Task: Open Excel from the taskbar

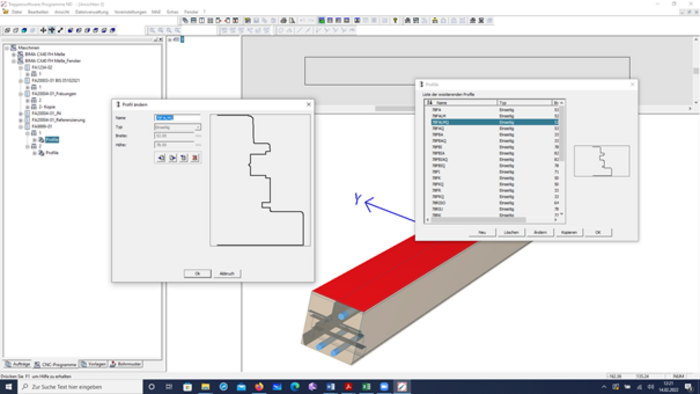Action: [366, 386]
